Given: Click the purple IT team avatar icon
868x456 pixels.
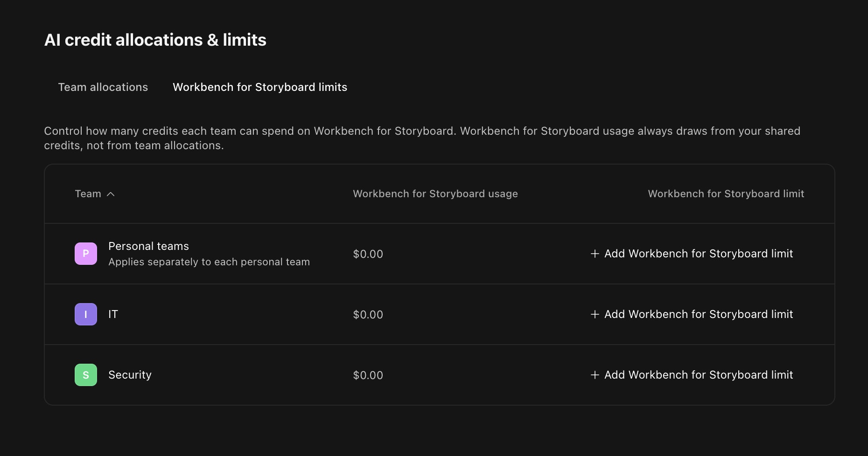Looking at the screenshot, I should 86,314.
